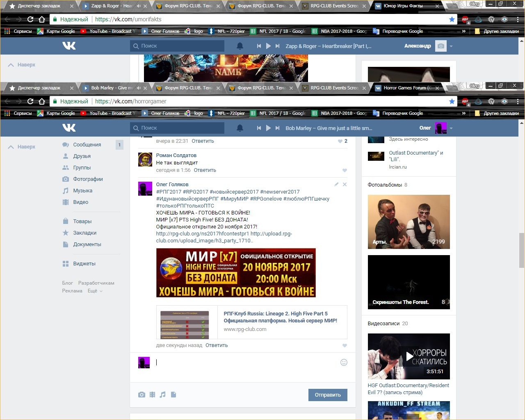Open profile dropdown next to Олег
The image size is (525, 420).
click(451, 128)
